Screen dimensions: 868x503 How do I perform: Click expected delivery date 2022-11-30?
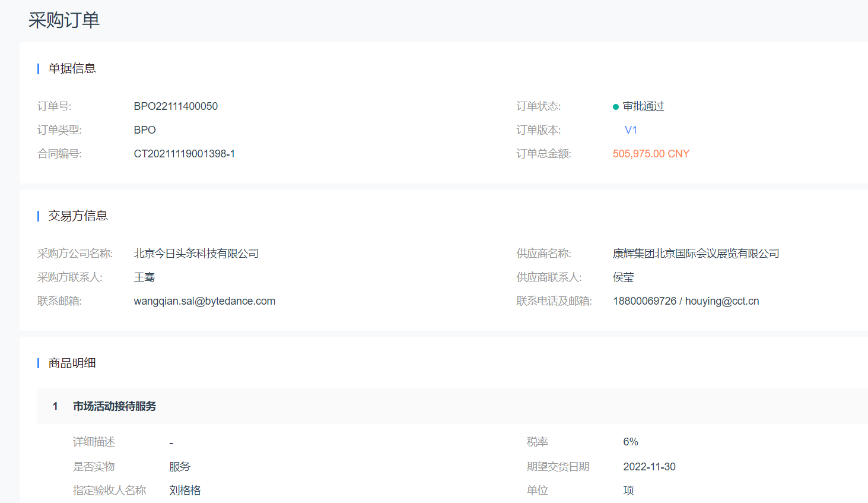[x=649, y=467]
